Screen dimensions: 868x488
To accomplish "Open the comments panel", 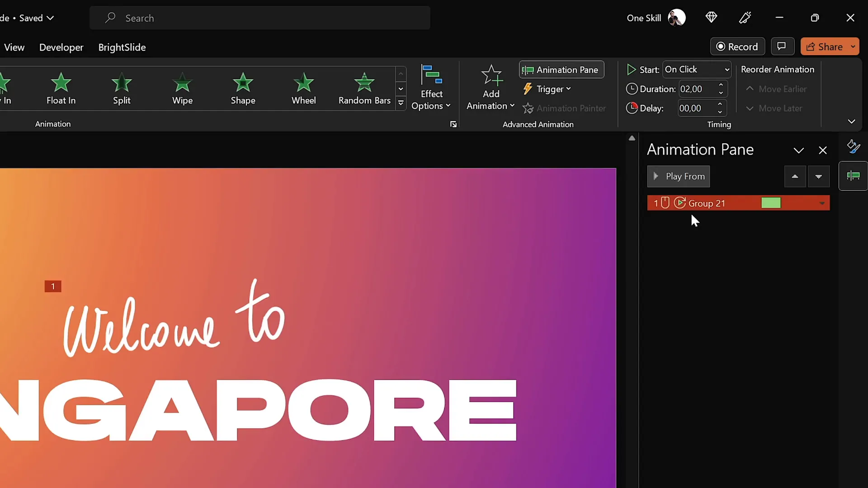I will [782, 47].
